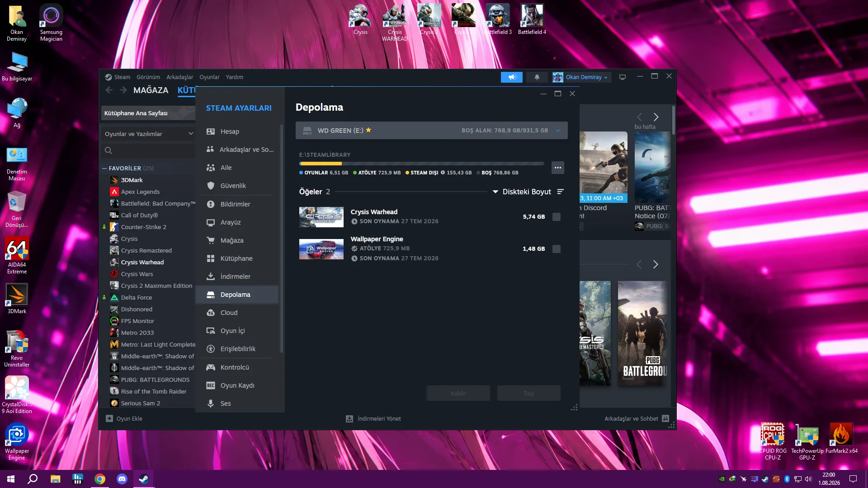Open İndirmeler download settings
Screen dimensions: 868x488
click(x=237, y=277)
